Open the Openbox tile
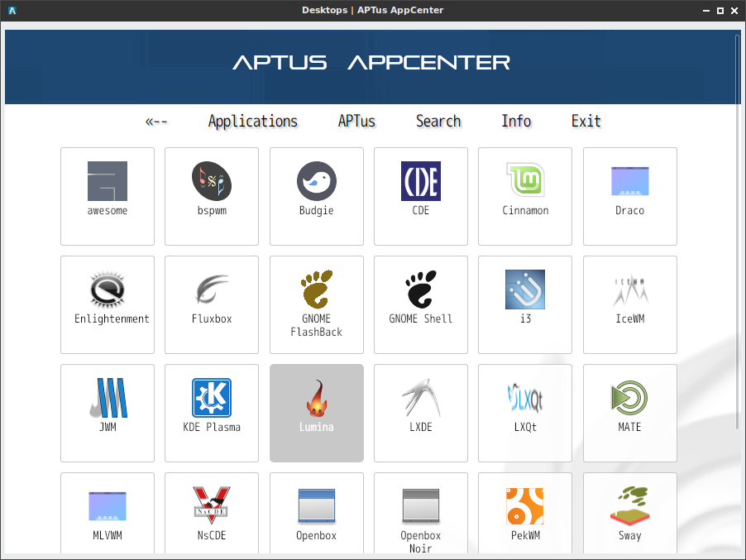This screenshot has width=746, height=560. point(317,513)
